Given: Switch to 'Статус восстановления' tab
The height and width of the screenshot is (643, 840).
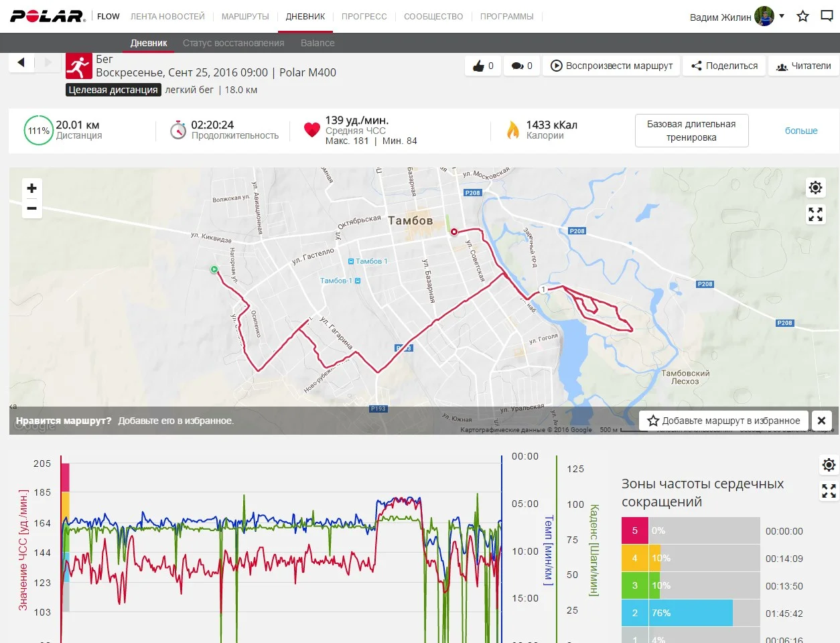Looking at the screenshot, I should coord(233,43).
